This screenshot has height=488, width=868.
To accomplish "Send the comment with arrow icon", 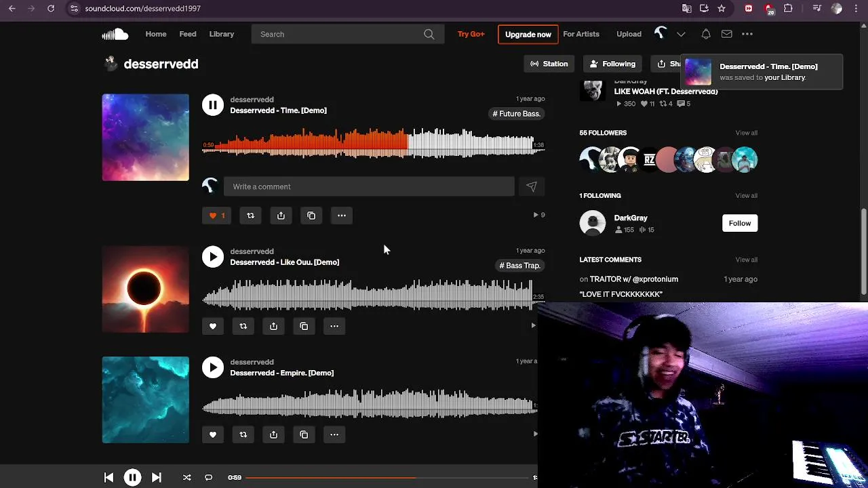I will [532, 186].
